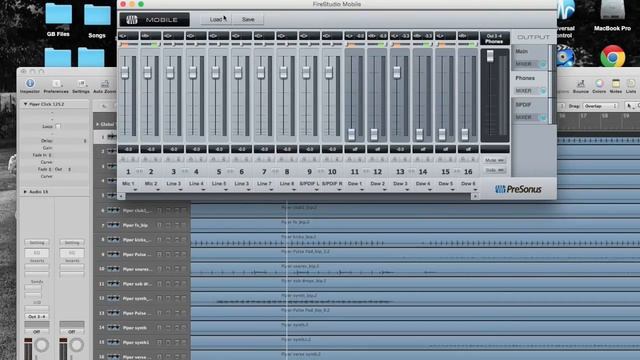Click scroll-left arrow of FireStudio mixer
The width and height of the screenshot is (640, 360).
[x=121, y=196]
